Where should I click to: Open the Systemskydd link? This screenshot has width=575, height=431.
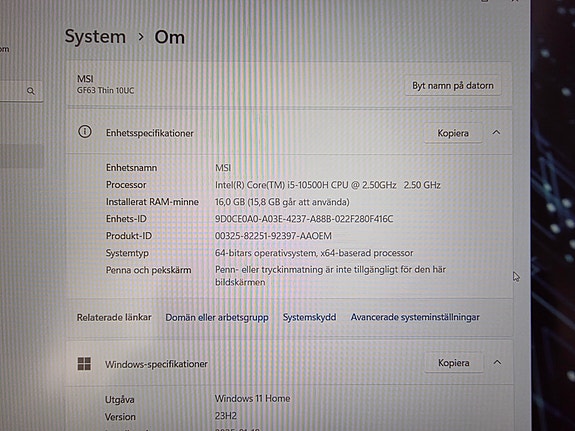tap(309, 317)
